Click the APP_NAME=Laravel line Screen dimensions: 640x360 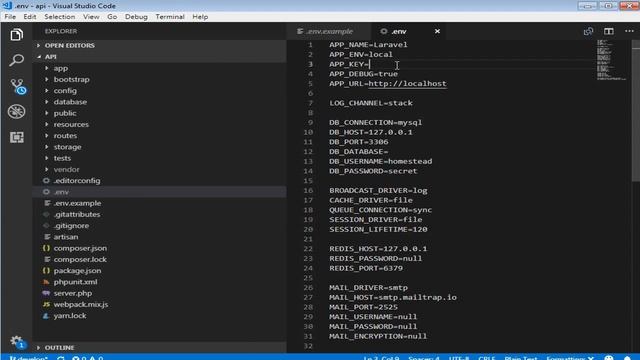(x=368, y=45)
